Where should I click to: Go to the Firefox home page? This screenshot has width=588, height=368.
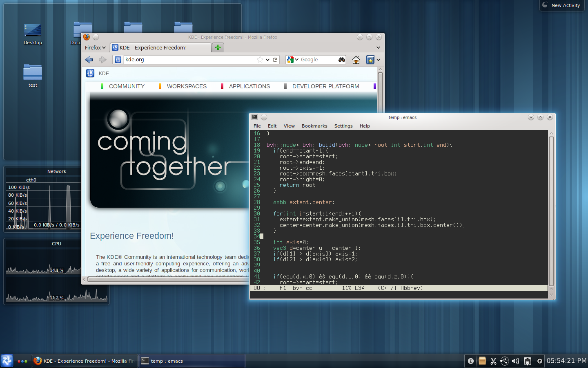point(356,60)
